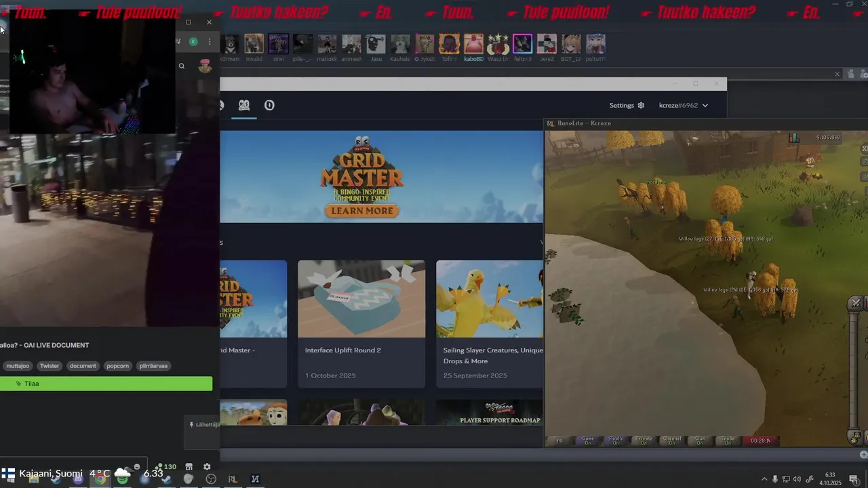Viewport: 868px width, 488px height.
Task: Toggle the Channel chat filter in RuneLite
Action: (672, 441)
